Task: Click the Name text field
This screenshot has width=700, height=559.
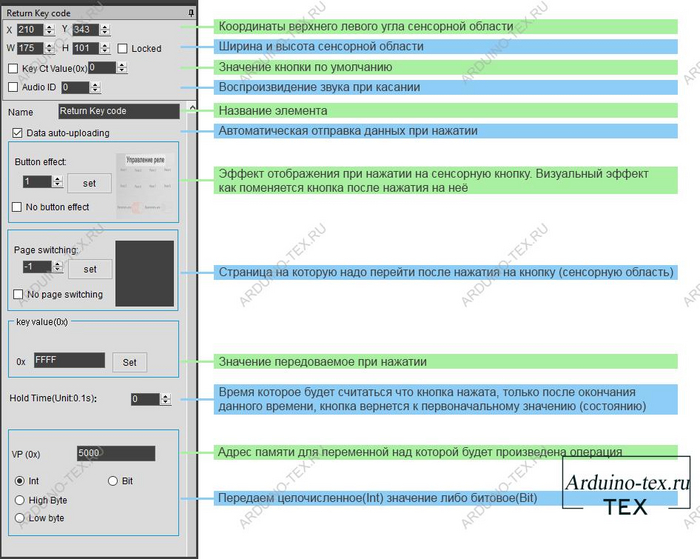Action: [118, 111]
